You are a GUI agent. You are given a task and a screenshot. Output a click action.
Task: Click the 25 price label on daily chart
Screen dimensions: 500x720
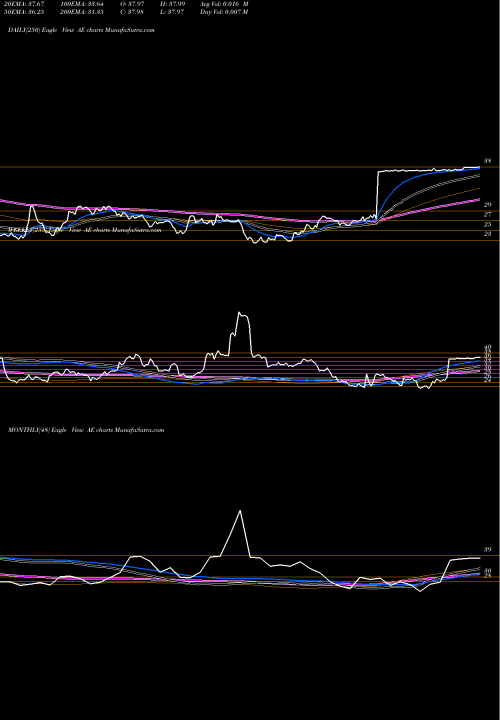click(x=488, y=225)
